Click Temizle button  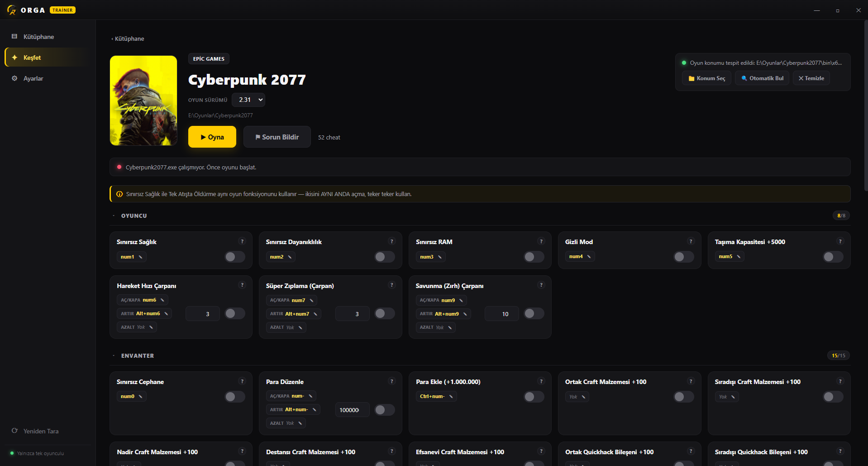pos(811,78)
